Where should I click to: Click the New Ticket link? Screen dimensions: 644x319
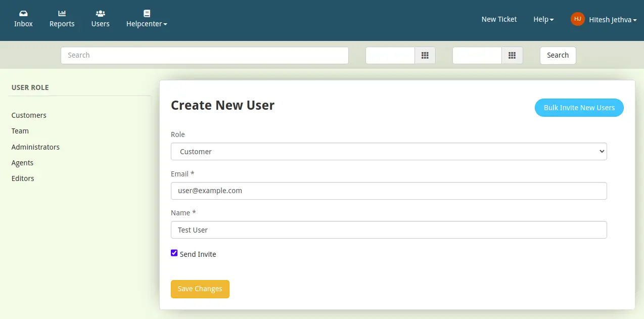(x=499, y=19)
